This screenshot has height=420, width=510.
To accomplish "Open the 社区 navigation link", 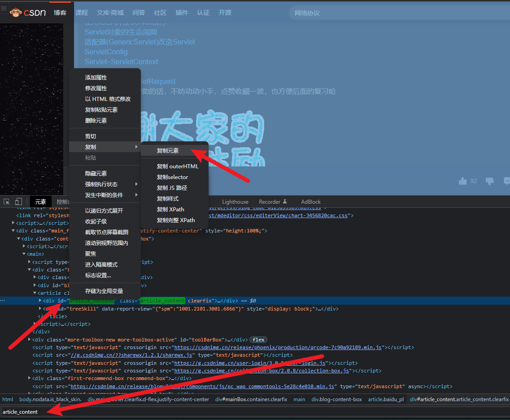I will (x=160, y=13).
